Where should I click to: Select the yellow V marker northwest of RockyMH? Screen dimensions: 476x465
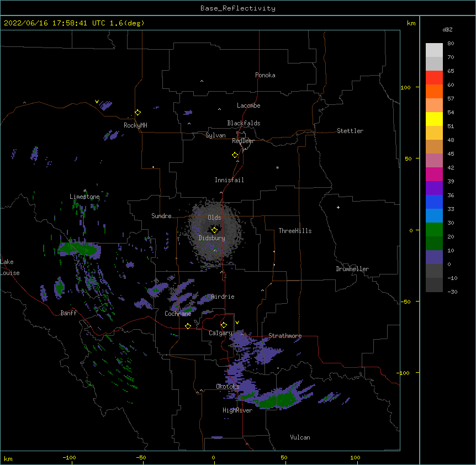pyautogui.click(x=97, y=102)
